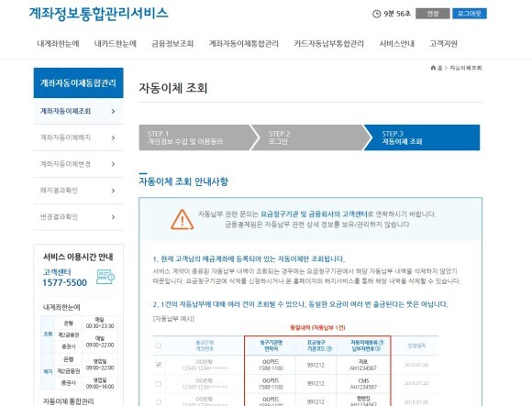Select 해지결과확인 in the sidebar
The width and height of the screenshot is (532, 406).
tap(78, 191)
